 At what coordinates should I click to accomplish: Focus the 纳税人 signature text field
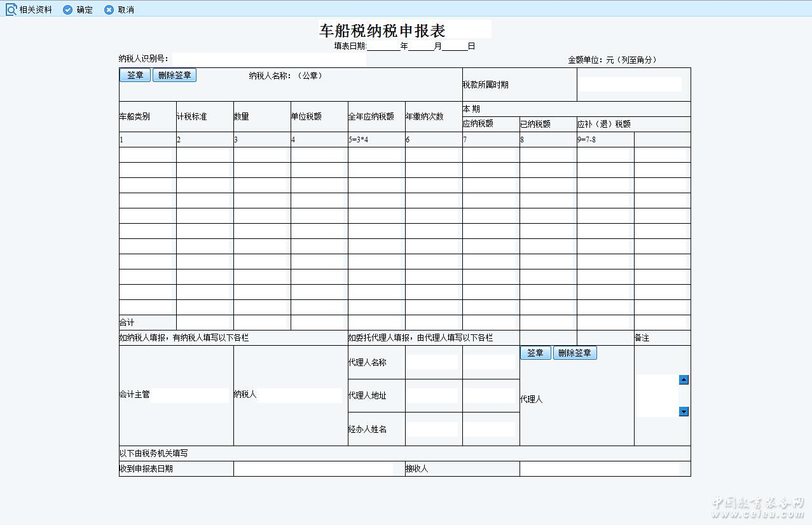[x=299, y=395]
